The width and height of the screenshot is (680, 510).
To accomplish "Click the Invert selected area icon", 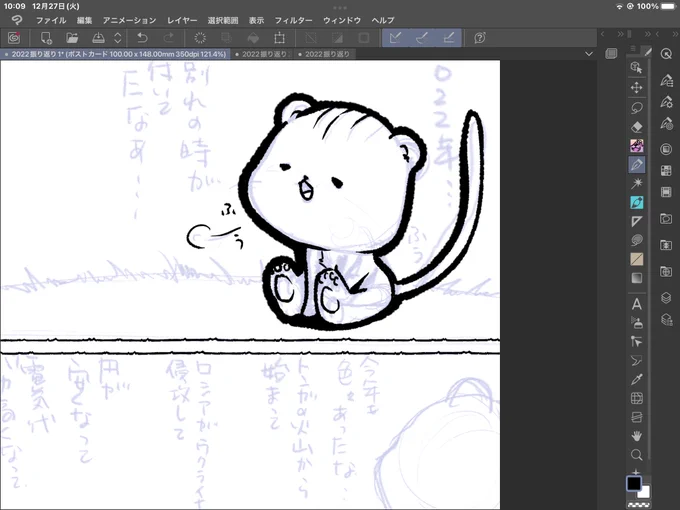I will coord(337,38).
